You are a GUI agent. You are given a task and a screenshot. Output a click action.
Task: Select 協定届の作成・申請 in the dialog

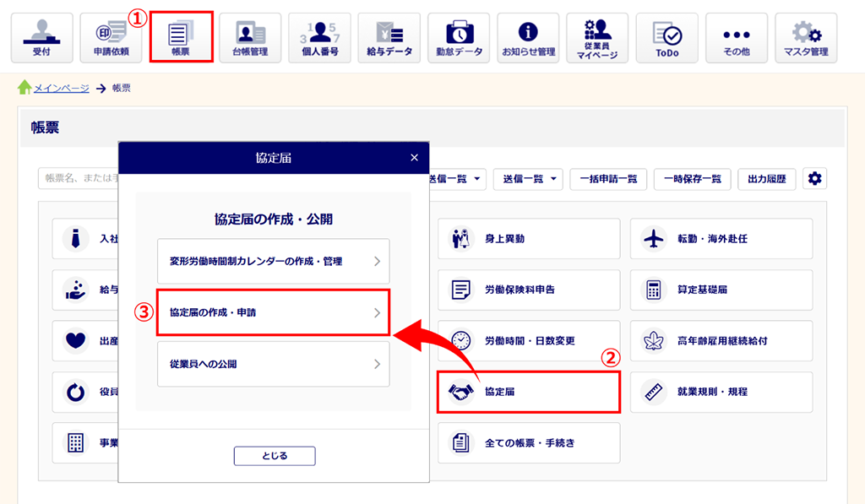point(273,312)
